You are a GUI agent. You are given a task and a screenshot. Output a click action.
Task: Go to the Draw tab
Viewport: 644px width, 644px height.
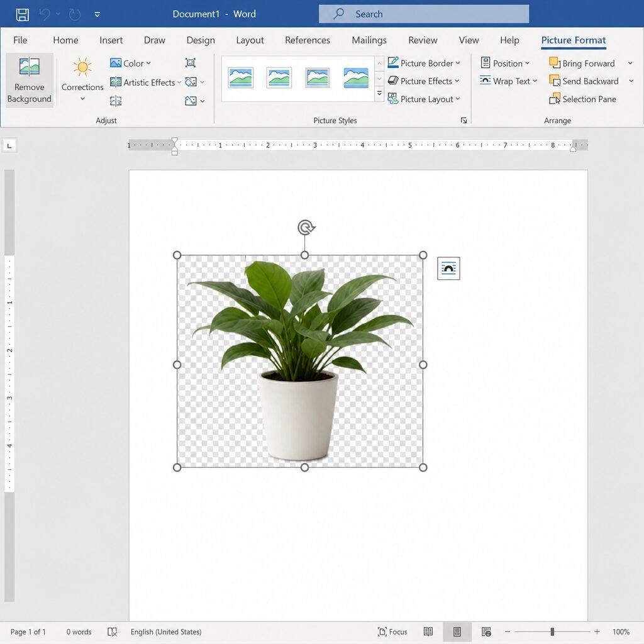point(155,40)
